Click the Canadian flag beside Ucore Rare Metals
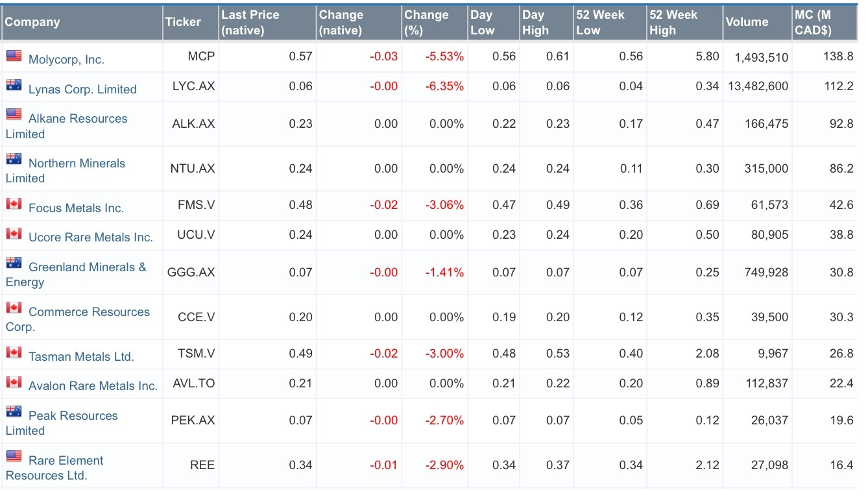Screen dimensions: 868x499 point(14,234)
